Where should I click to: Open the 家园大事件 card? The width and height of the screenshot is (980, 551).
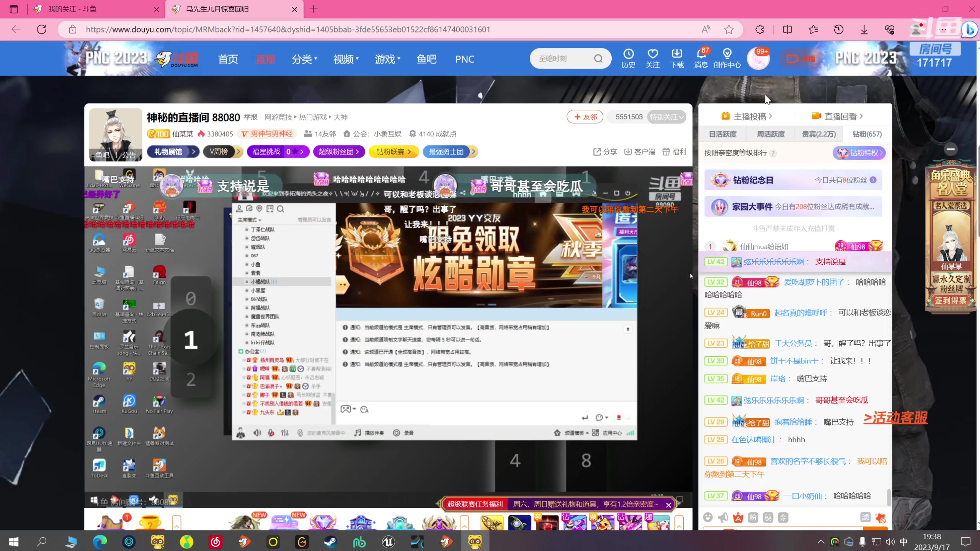[793, 207]
